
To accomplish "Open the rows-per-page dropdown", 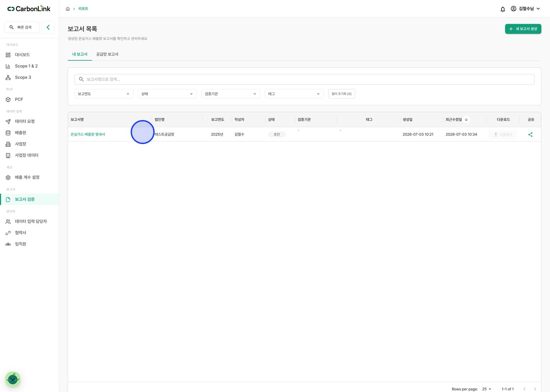I will (x=487, y=389).
